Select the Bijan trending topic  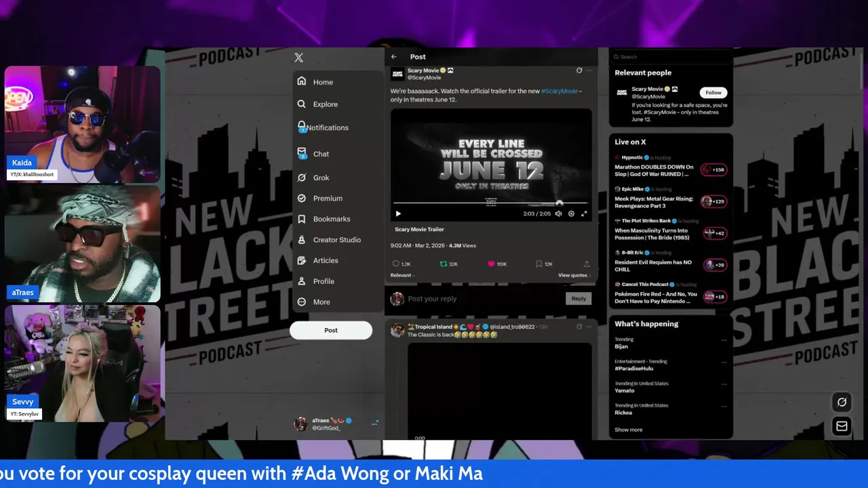[x=621, y=346]
